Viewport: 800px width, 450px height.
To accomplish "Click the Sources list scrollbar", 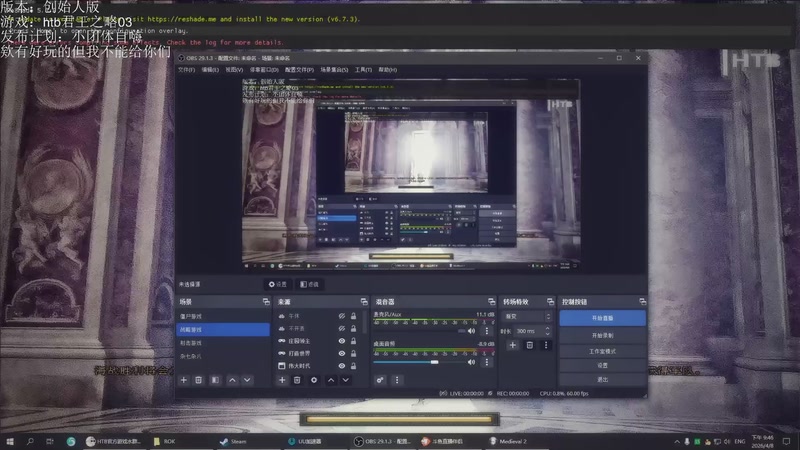I will (365, 321).
